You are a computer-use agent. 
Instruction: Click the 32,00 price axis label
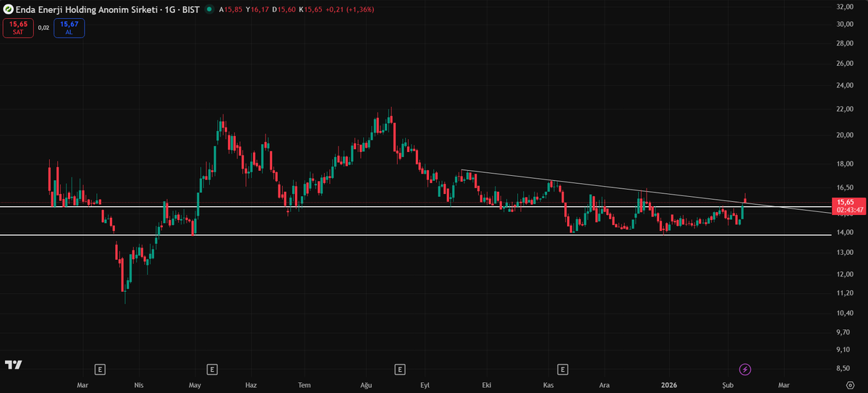tap(846, 7)
